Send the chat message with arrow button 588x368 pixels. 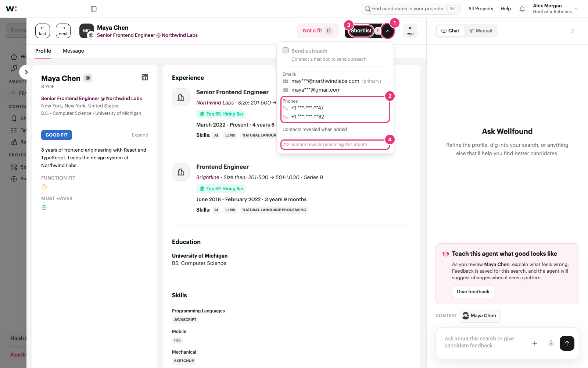click(567, 343)
